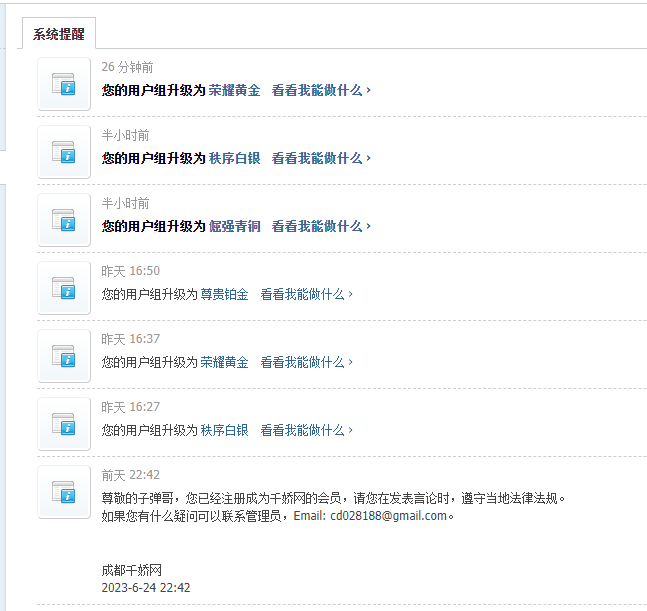Viewport: 647px width, 611px height.
Task: Click the icon beside the 半小时前 秩序白银 notification
Action: pyautogui.click(x=64, y=152)
